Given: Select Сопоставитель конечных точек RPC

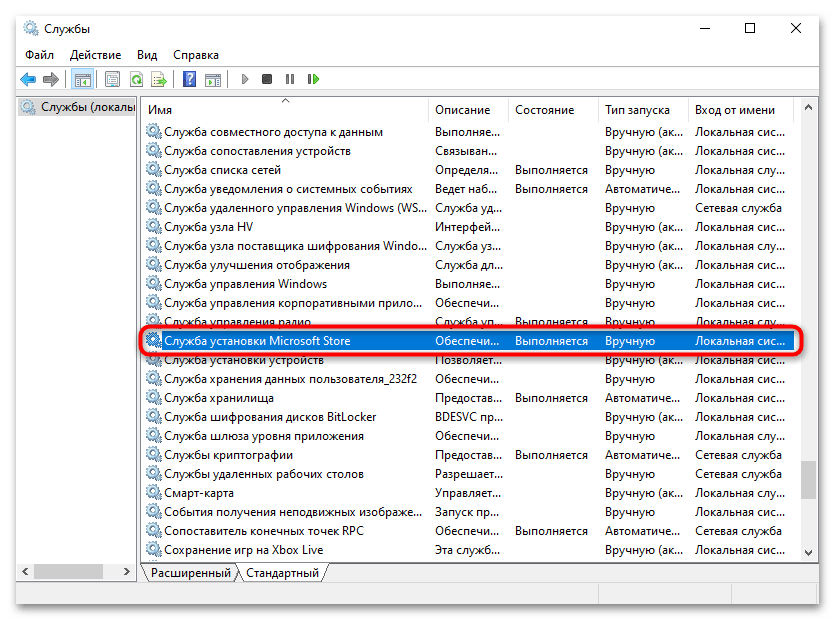Looking at the screenshot, I should click(x=470, y=531).
